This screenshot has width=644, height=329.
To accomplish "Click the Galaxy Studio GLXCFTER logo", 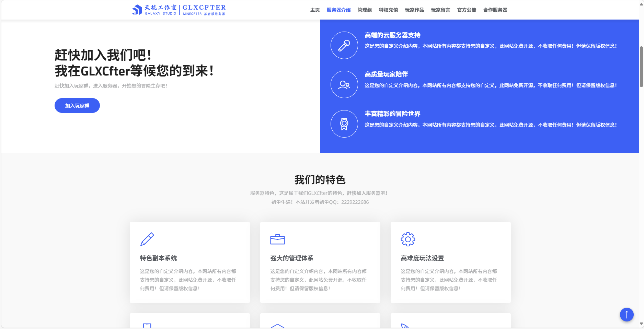I will point(179,10).
